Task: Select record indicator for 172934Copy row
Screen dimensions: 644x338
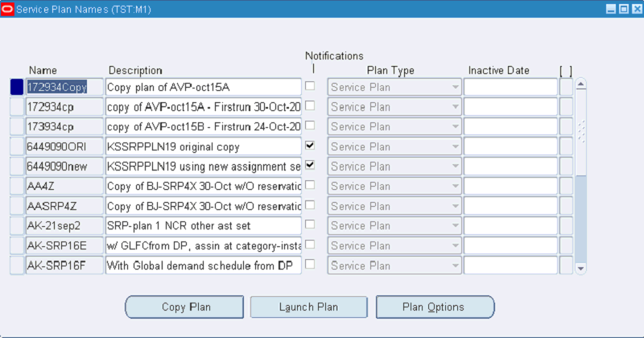Action: (17, 87)
